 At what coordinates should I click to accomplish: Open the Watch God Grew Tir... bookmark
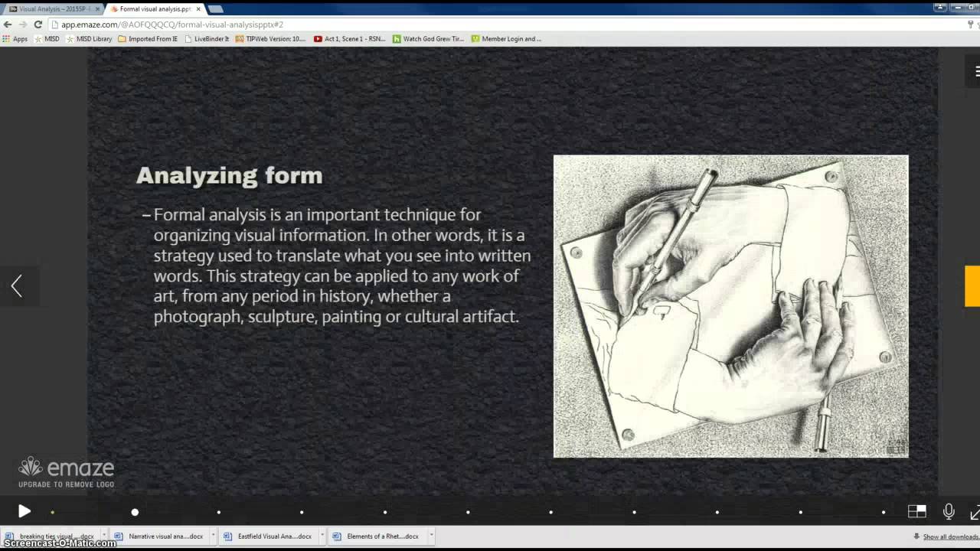pyautogui.click(x=429, y=39)
